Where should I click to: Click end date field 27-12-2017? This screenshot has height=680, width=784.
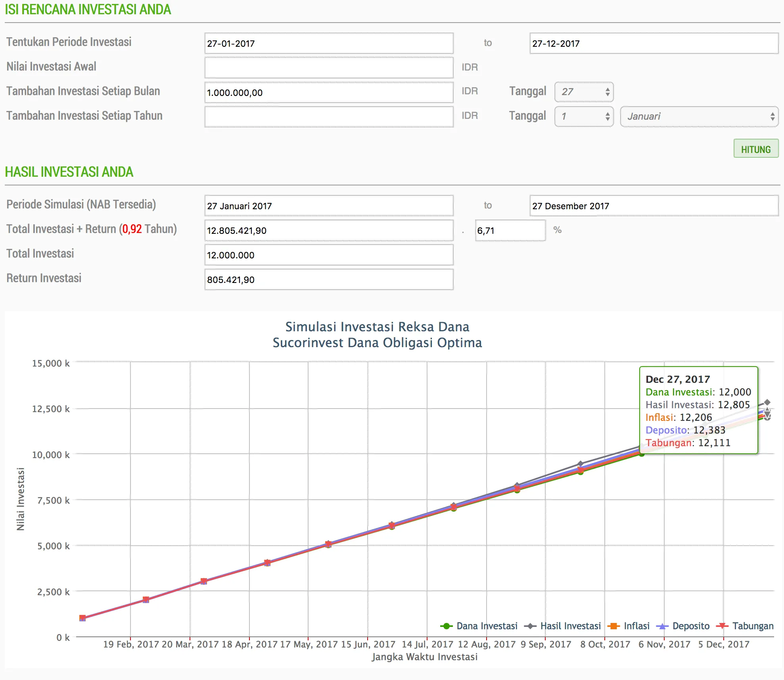coord(654,44)
